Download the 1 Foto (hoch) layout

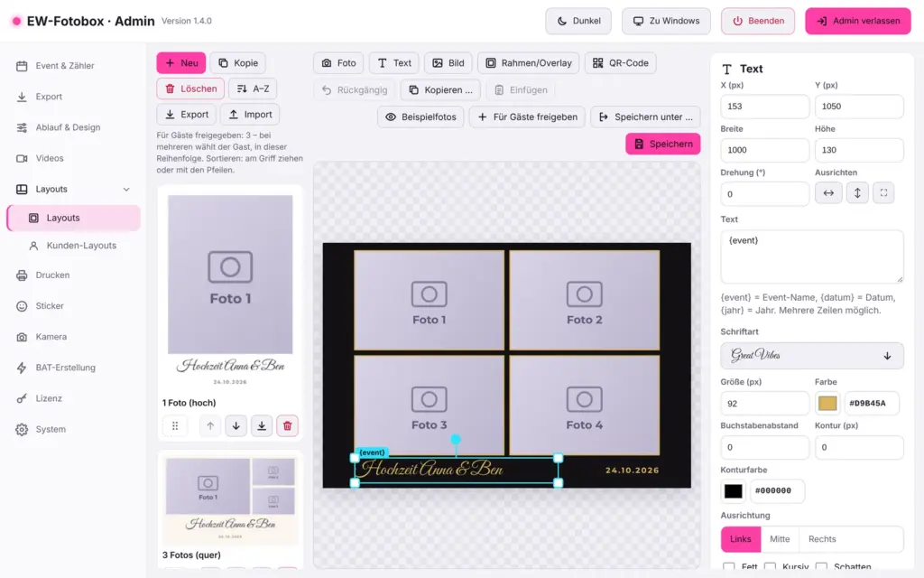(262, 426)
